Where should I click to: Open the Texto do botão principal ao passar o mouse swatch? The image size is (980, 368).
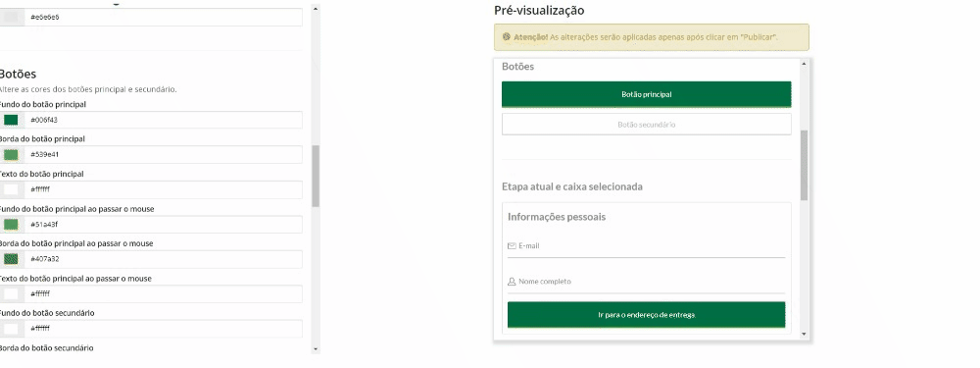point(11,294)
